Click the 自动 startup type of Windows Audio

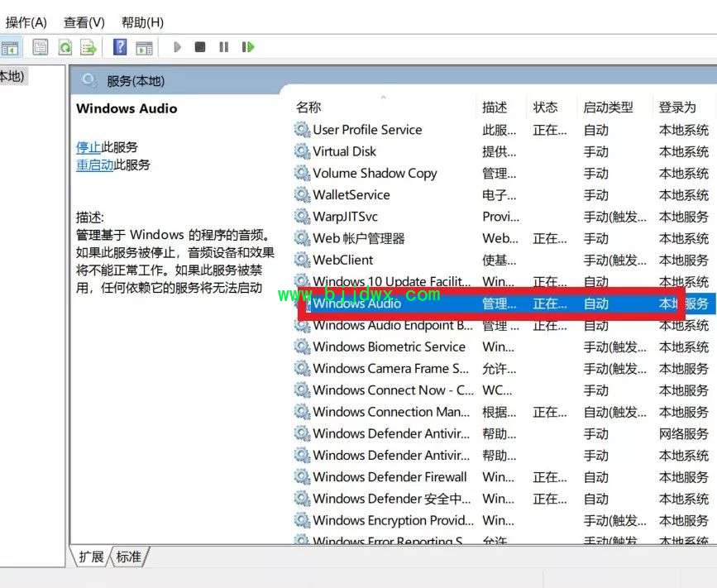click(x=595, y=304)
